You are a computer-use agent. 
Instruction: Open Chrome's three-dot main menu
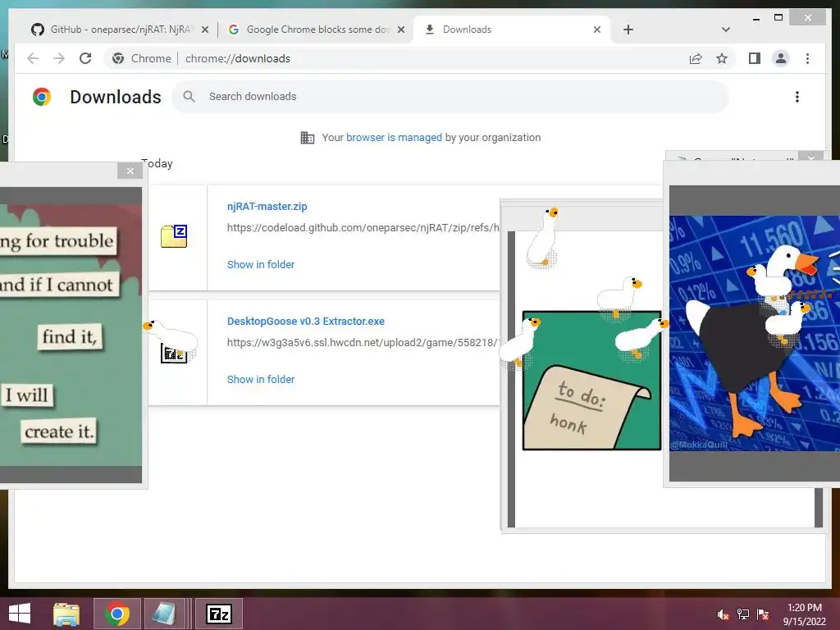pyautogui.click(x=807, y=58)
